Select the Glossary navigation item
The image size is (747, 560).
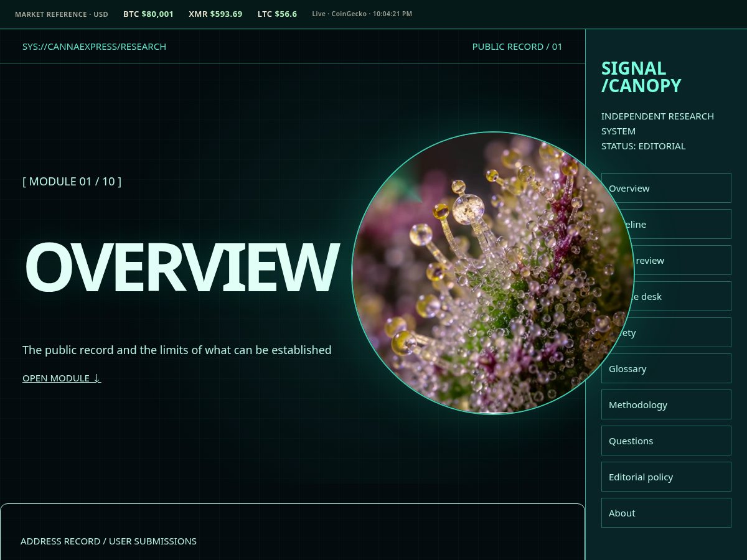tap(666, 368)
